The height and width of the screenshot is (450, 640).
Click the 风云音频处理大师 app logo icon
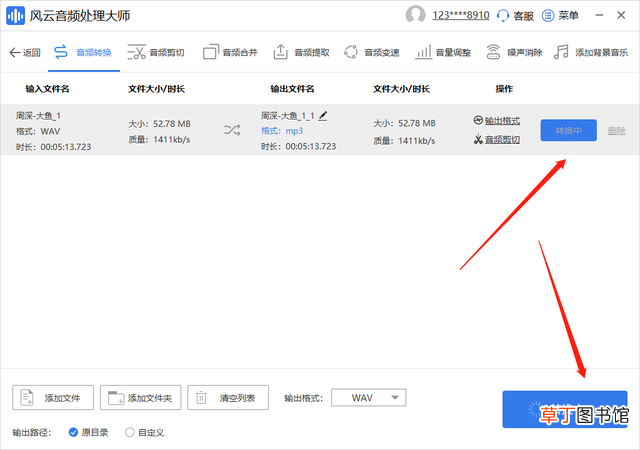click(16, 16)
